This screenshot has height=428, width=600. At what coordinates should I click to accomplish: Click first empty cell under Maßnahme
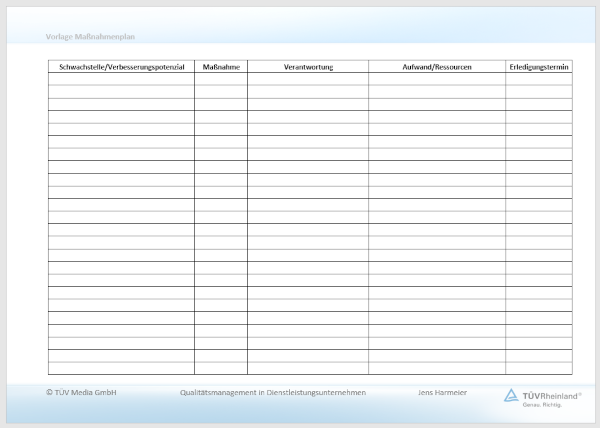click(x=220, y=79)
